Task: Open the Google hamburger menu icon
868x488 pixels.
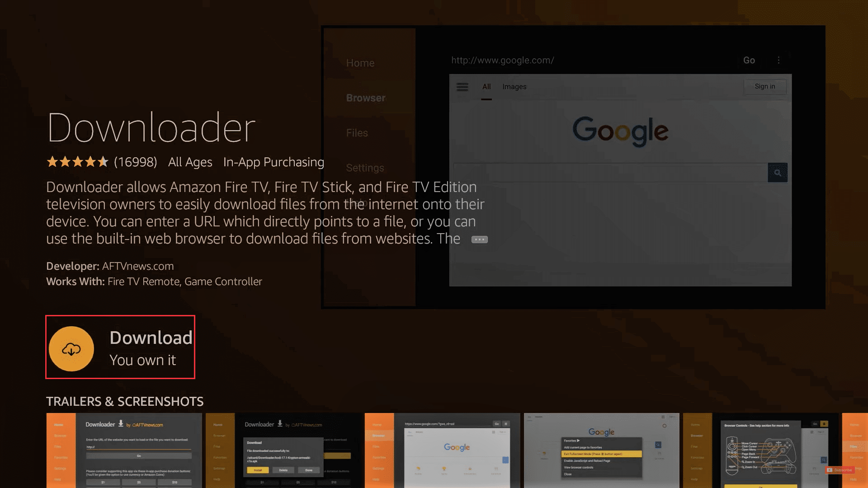Action: (x=462, y=87)
